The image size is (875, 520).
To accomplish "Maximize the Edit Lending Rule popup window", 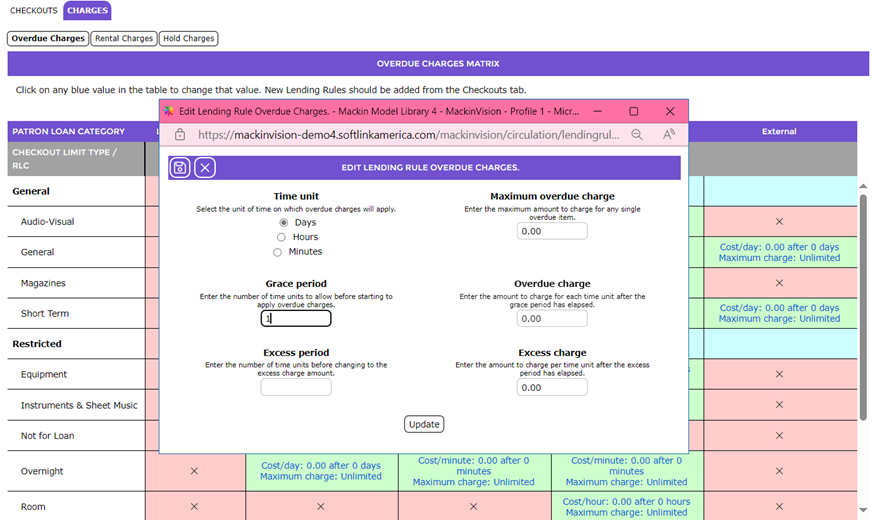I will pyautogui.click(x=633, y=111).
